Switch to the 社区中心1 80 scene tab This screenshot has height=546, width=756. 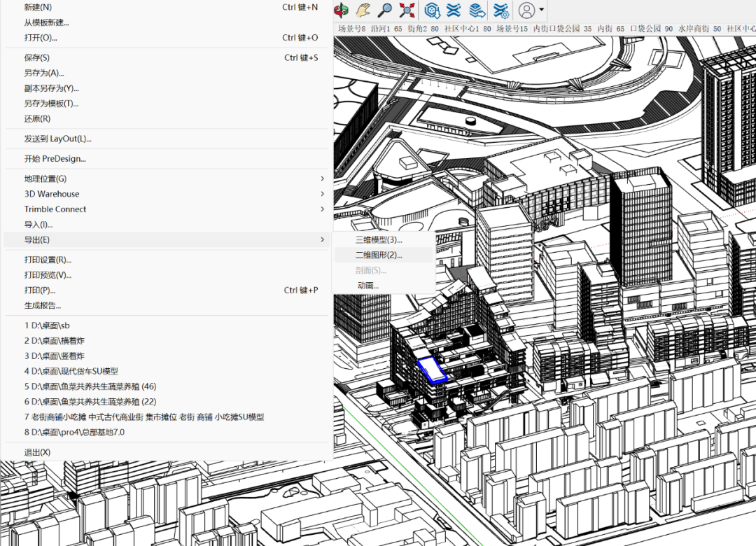coord(467,29)
